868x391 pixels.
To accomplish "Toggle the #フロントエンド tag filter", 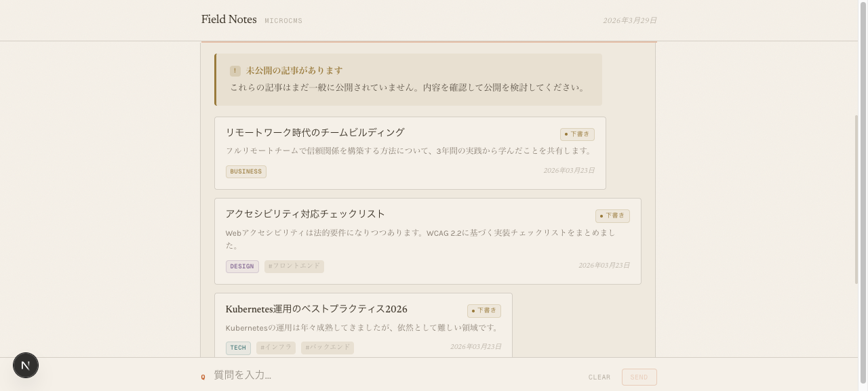I will coord(294,266).
